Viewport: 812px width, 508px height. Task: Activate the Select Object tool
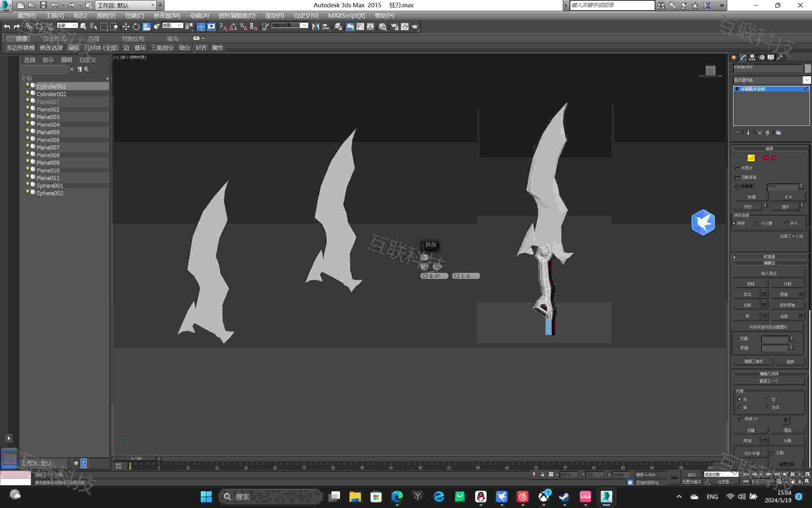[83, 27]
